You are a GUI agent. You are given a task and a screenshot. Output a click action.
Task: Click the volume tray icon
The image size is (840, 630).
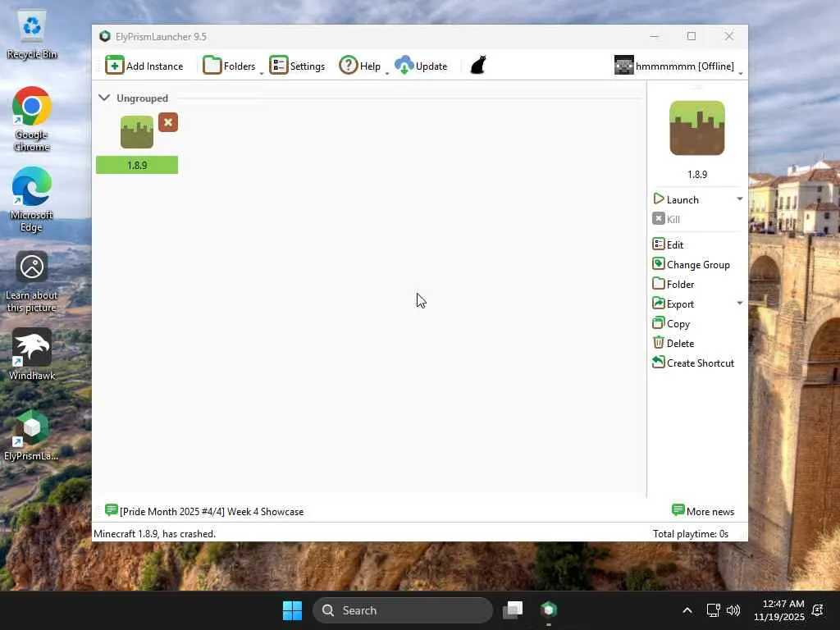(733, 610)
